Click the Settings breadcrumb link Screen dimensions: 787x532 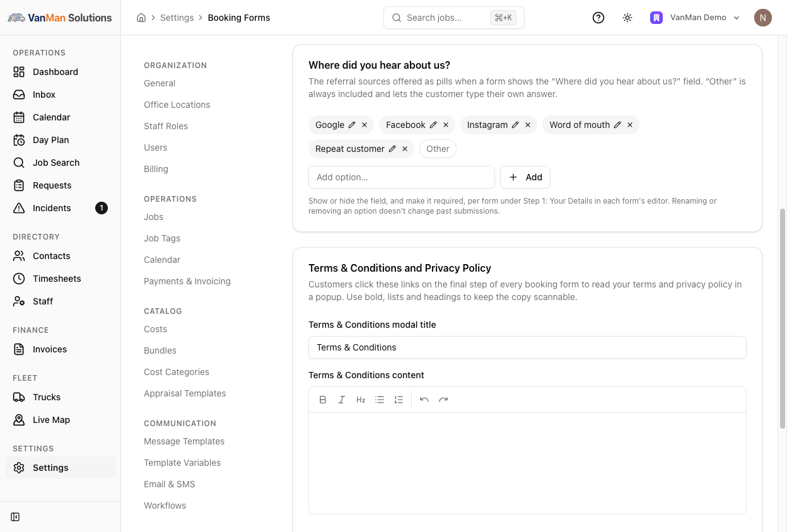[x=177, y=18]
